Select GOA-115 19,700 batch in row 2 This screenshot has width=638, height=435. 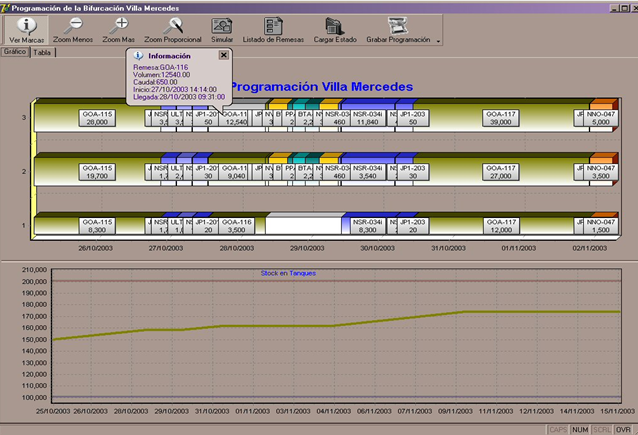pyautogui.click(x=97, y=172)
